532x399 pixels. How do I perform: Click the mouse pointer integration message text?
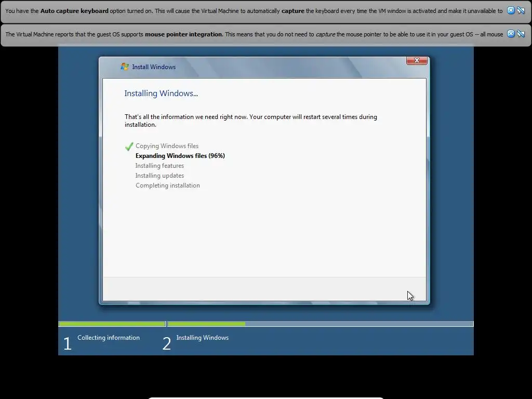(254, 34)
